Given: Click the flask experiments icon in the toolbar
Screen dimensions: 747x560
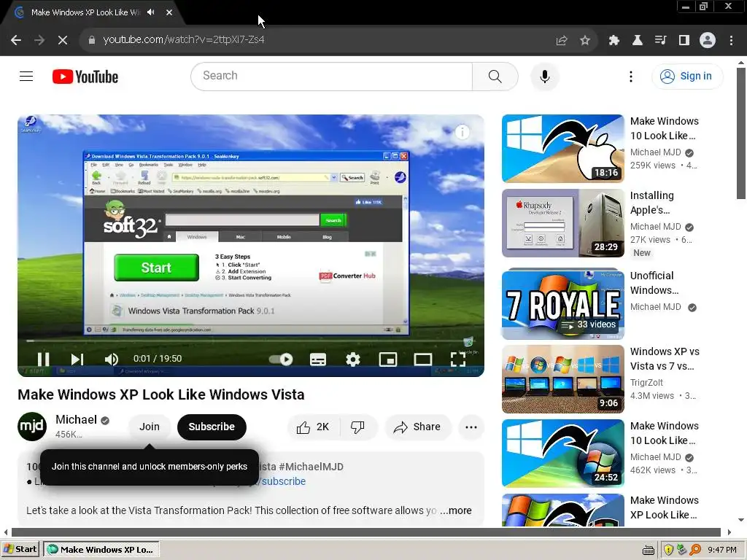Looking at the screenshot, I should pos(638,41).
